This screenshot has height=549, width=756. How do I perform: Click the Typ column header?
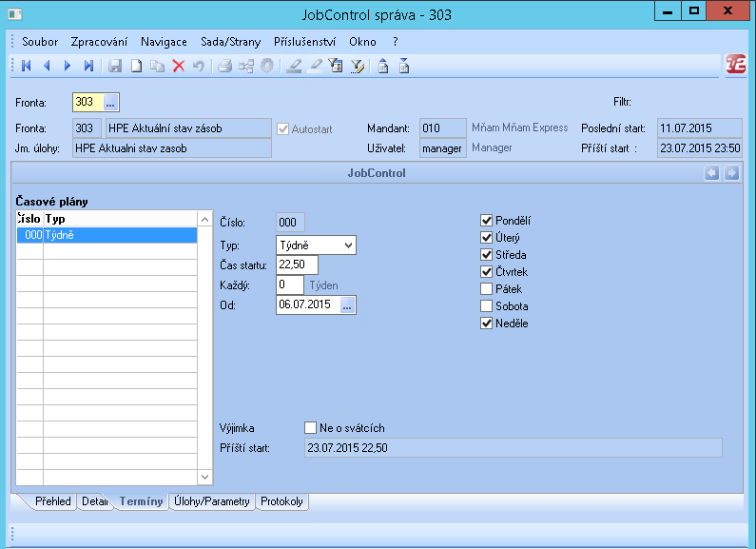tap(120, 219)
